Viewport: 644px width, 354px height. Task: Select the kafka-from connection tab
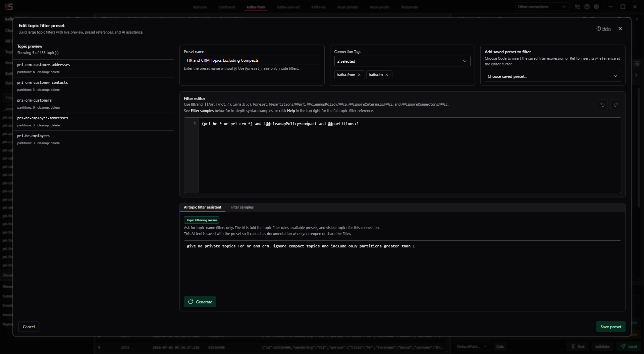[x=256, y=7]
